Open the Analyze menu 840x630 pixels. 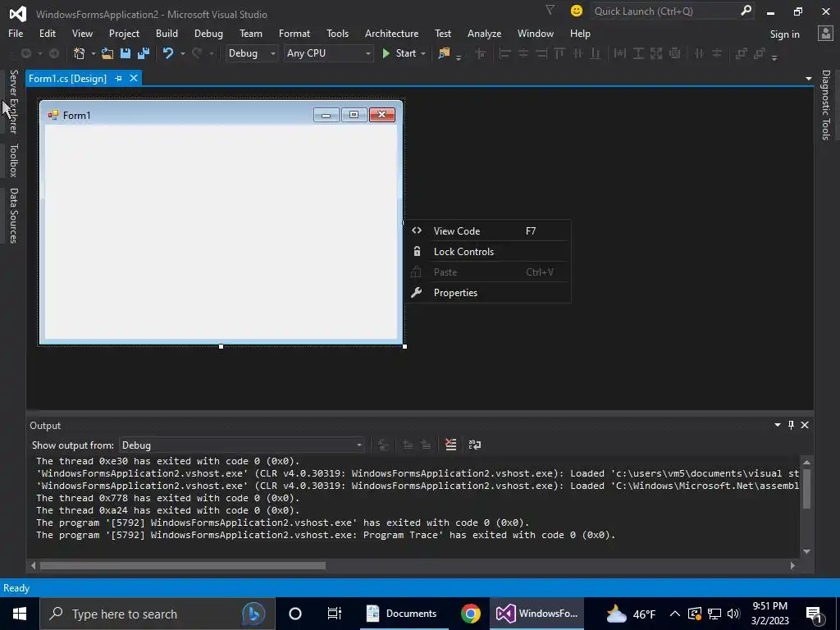point(484,33)
